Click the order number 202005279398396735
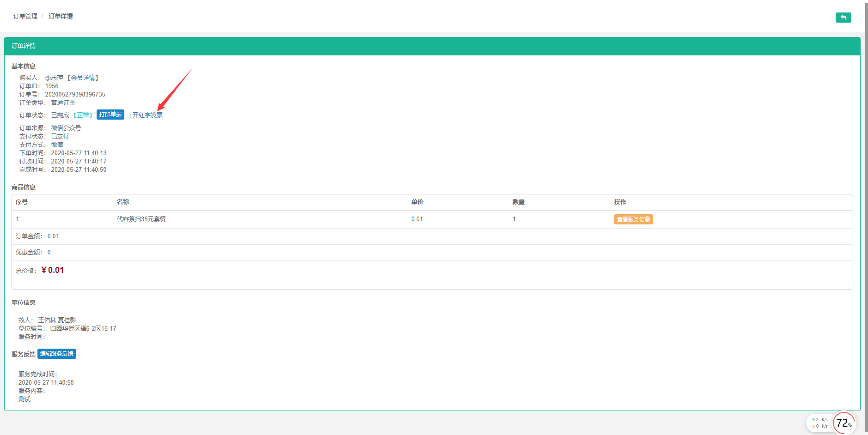The width and height of the screenshot is (868, 435). point(75,94)
